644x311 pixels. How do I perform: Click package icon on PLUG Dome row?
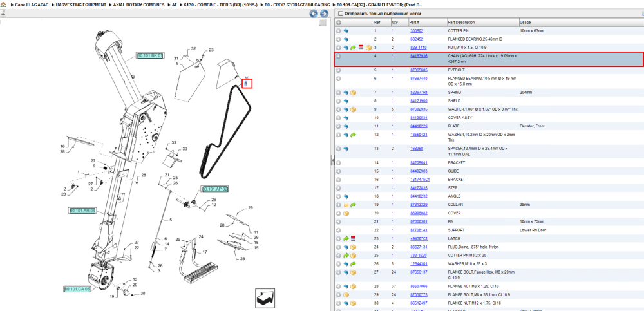coord(353,247)
